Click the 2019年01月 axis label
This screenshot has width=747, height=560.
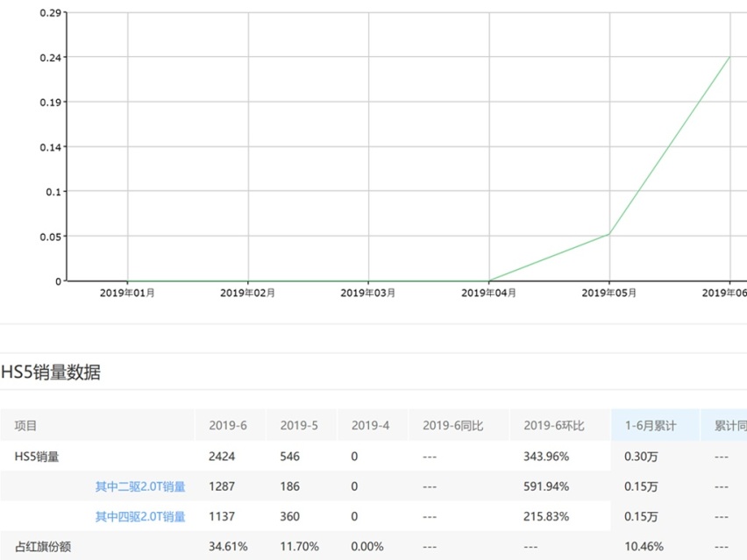click(127, 293)
